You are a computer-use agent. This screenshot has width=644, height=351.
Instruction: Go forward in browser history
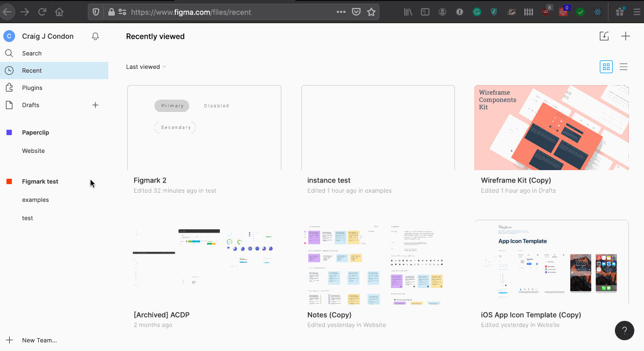coord(25,12)
